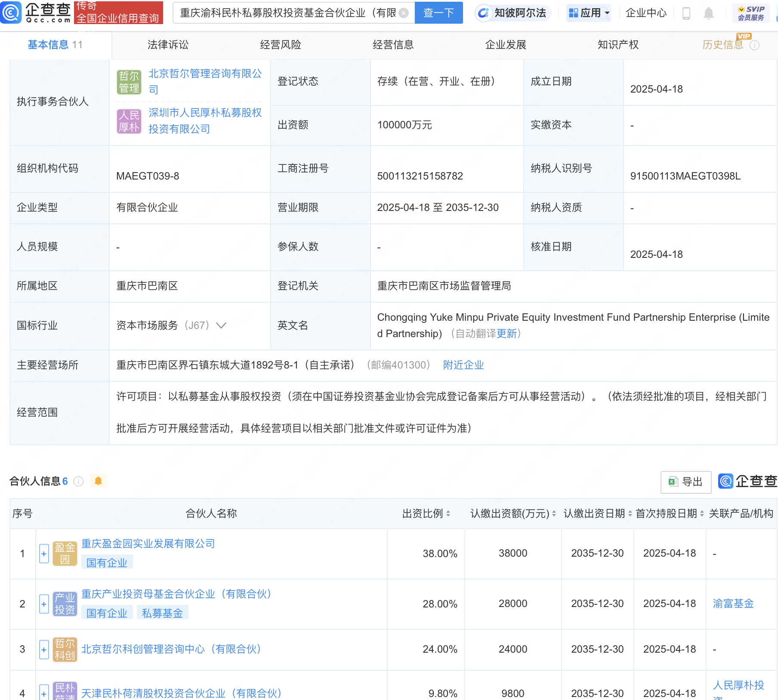Open SVIP member services badge

pyautogui.click(x=751, y=13)
